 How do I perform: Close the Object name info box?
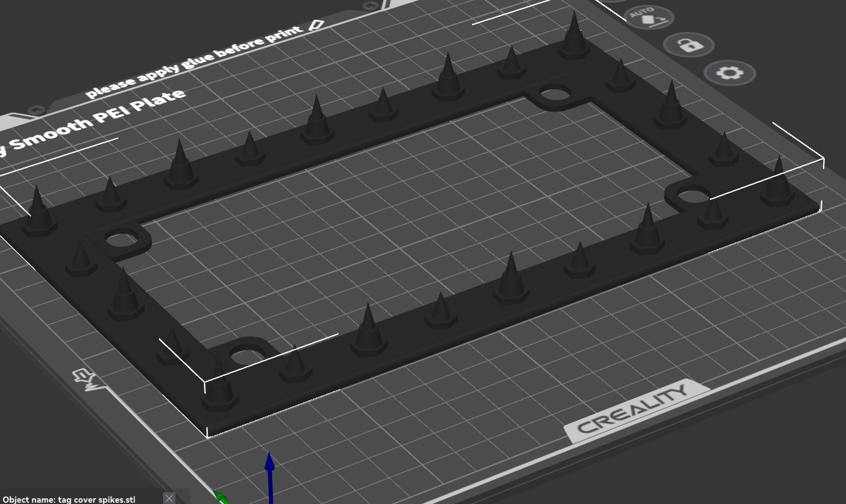(x=169, y=498)
